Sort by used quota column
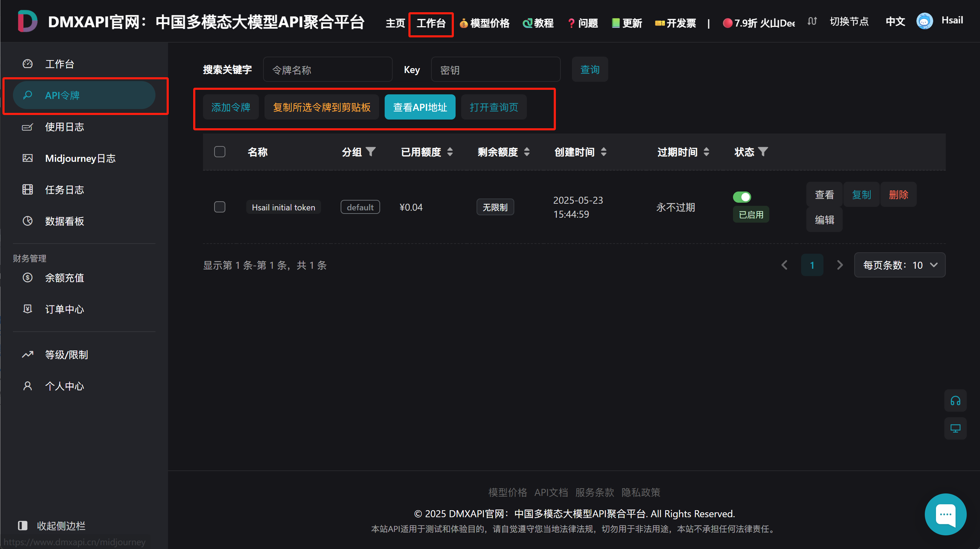980x549 pixels. click(x=450, y=152)
